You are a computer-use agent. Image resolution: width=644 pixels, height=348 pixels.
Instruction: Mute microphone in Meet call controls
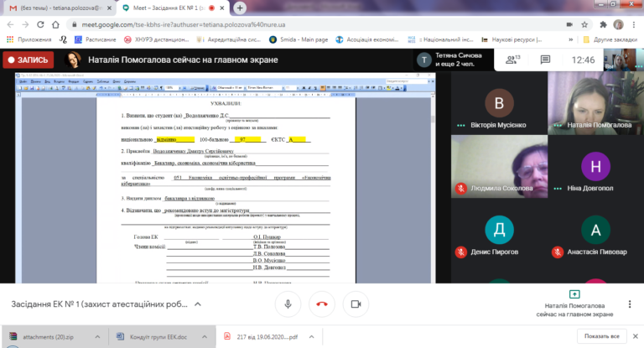pyautogui.click(x=288, y=304)
